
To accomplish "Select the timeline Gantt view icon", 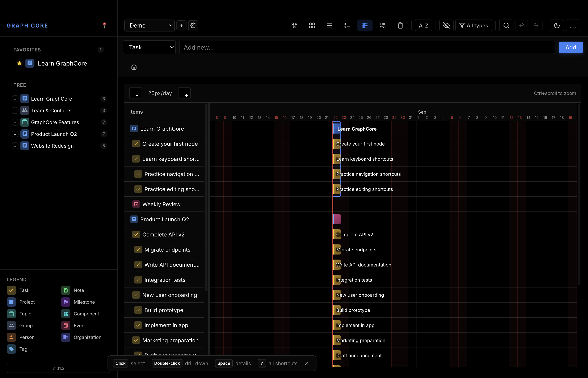I will (365, 25).
